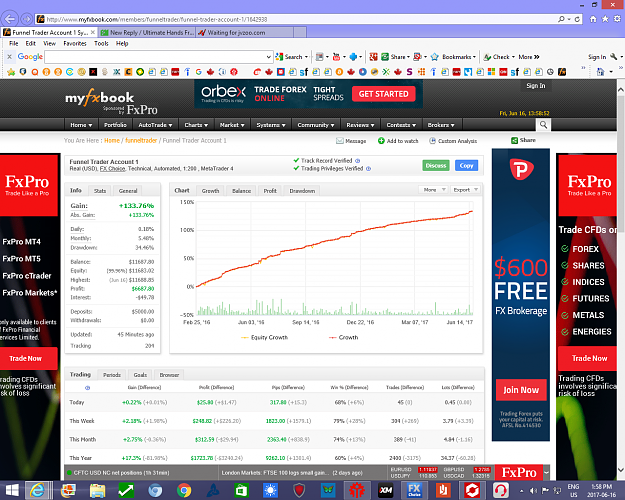Image resolution: width=625 pixels, height=500 pixels.
Task: Open File Explorer from the taskbar
Action: click(97, 490)
